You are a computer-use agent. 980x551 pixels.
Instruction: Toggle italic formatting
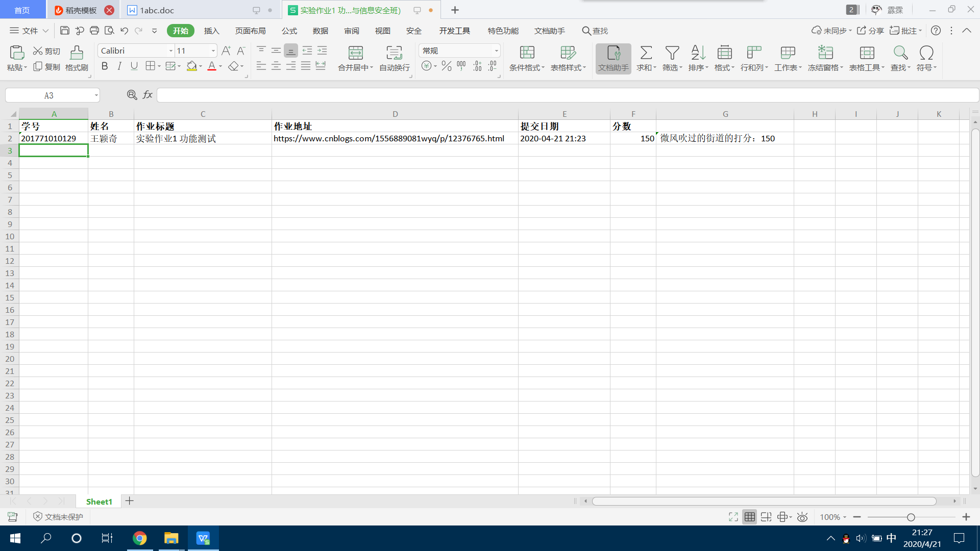coord(119,66)
